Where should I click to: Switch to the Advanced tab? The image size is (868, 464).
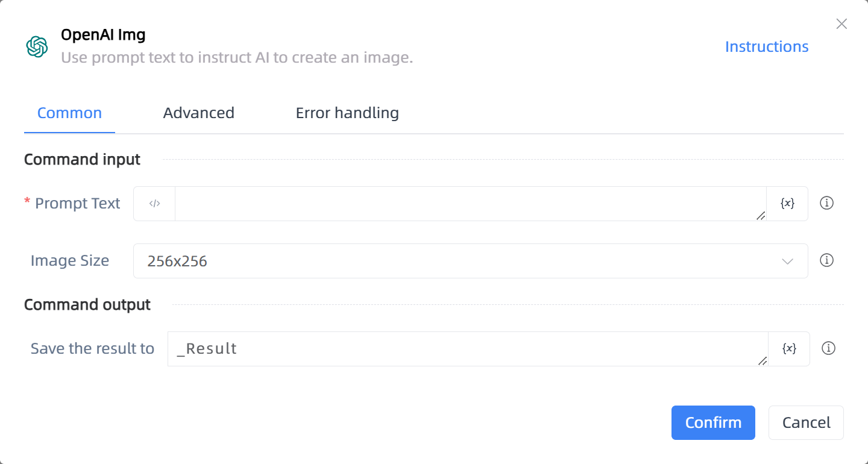198,113
